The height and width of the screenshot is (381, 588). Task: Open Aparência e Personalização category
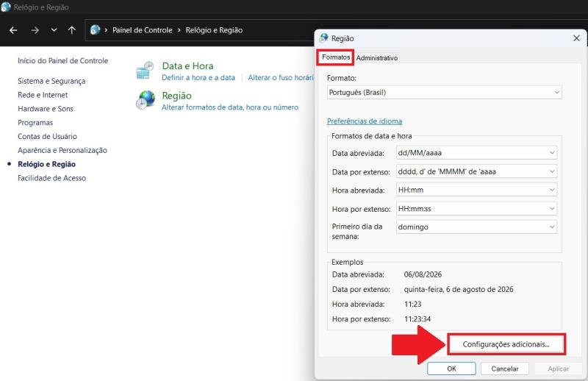tap(62, 151)
